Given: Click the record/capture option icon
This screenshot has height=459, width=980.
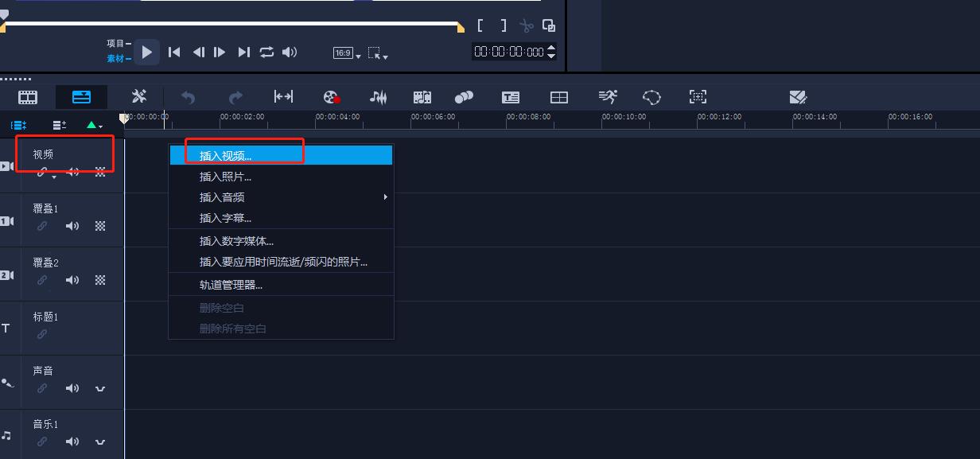Looking at the screenshot, I should [x=332, y=97].
